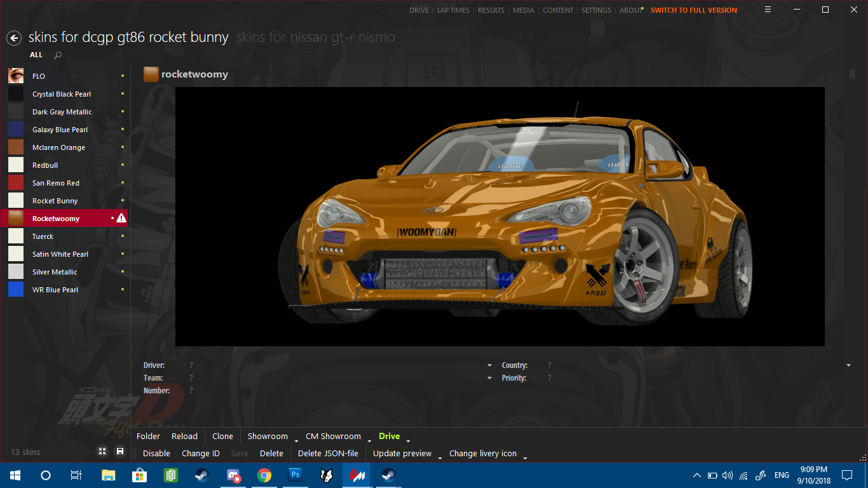This screenshot has height=488, width=868.
Task: Click the WR Blue Pearl color swatch
Action: tap(16, 289)
